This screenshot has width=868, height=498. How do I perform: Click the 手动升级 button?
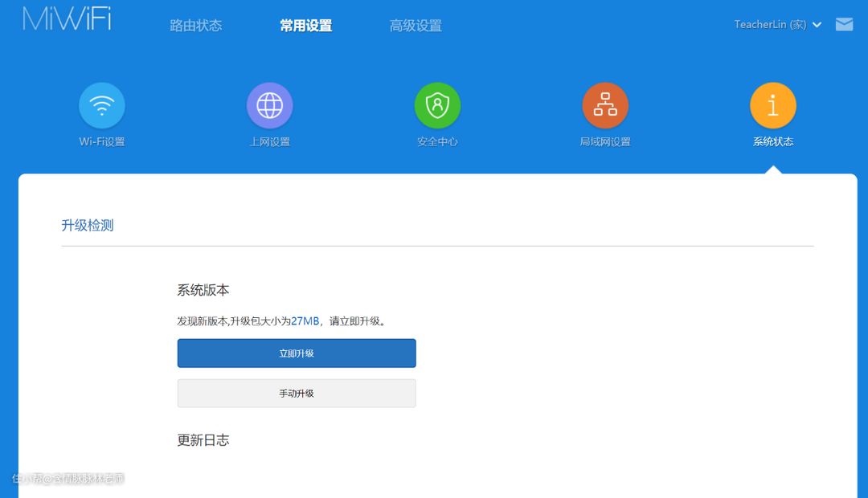pos(297,394)
